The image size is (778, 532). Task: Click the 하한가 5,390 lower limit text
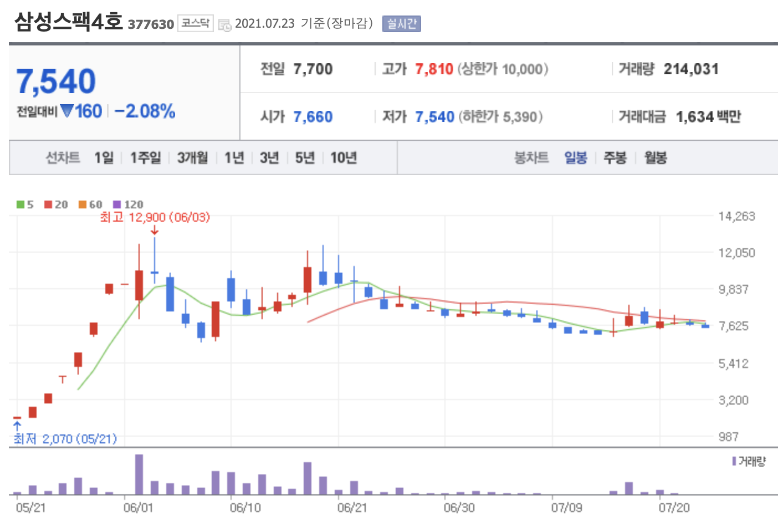click(500, 117)
